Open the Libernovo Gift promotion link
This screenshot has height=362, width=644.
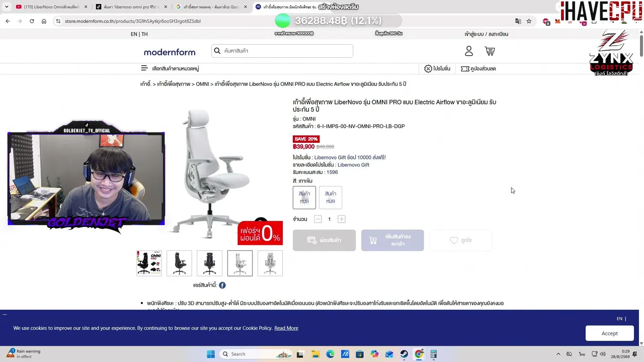pos(350,157)
